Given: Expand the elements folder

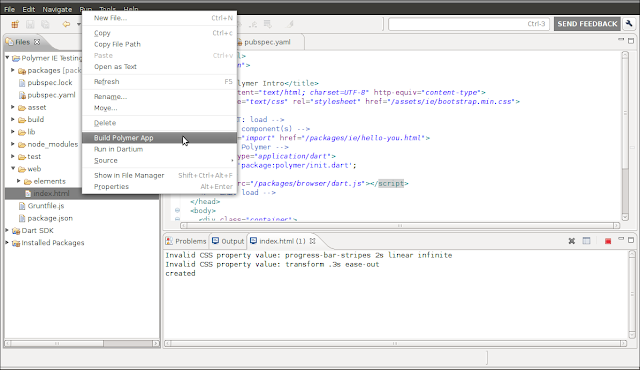Looking at the screenshot, I should click(x=19, y=181).
